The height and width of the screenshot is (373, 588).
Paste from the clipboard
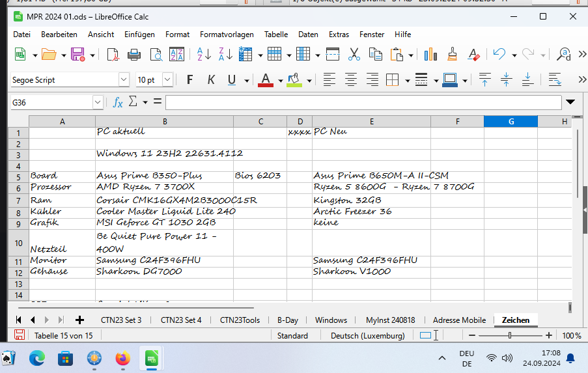pyautogui.click(x=397, y=55)
